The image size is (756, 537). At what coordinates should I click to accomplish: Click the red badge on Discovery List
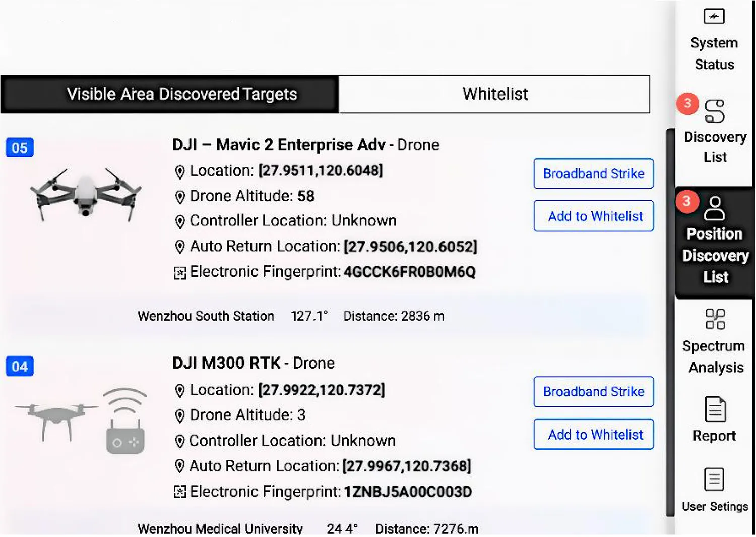[x=687, y=103]
